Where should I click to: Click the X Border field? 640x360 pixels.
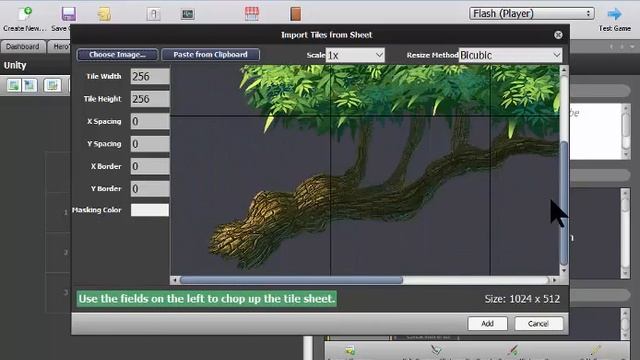tap(150, 166)
